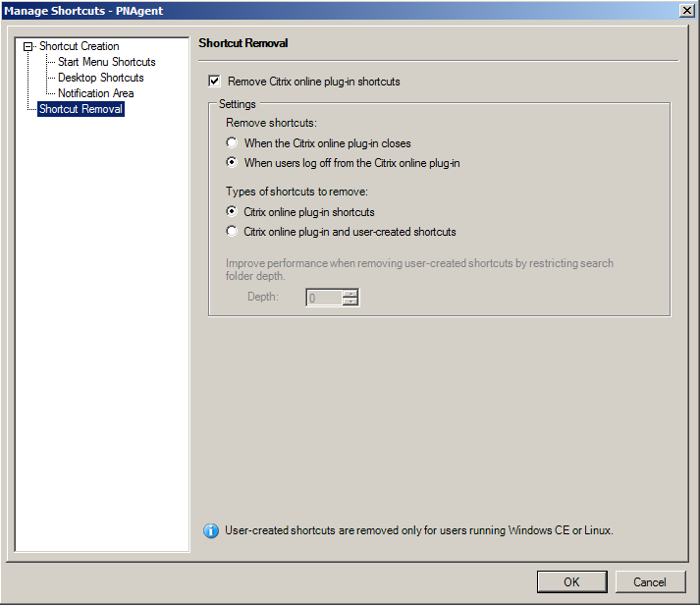700x606 pixels.
Task: Click the 'Remove shortcuts:' label
Action: point(271,123)
